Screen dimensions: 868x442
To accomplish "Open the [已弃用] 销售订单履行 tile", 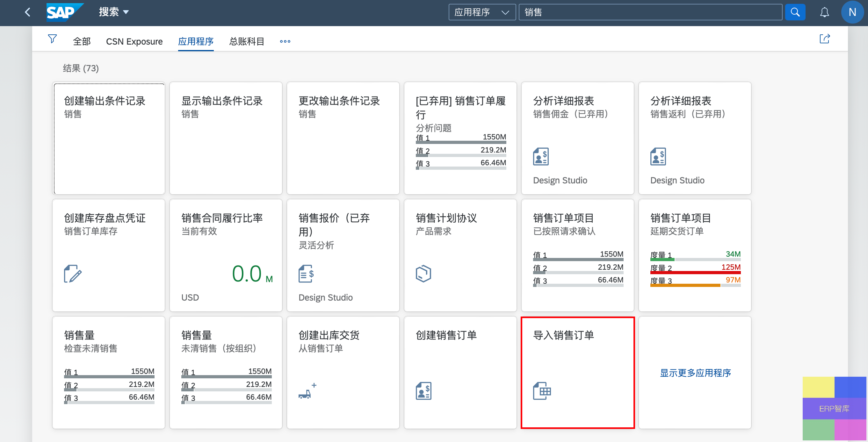I will point(460,138).
